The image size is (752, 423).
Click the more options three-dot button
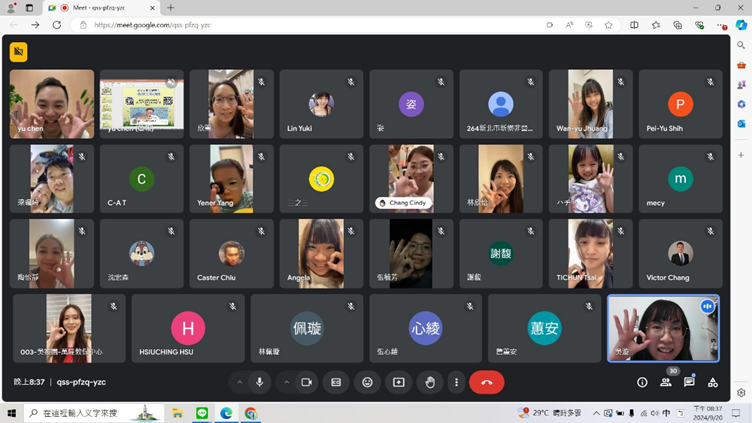coord(456,382)
